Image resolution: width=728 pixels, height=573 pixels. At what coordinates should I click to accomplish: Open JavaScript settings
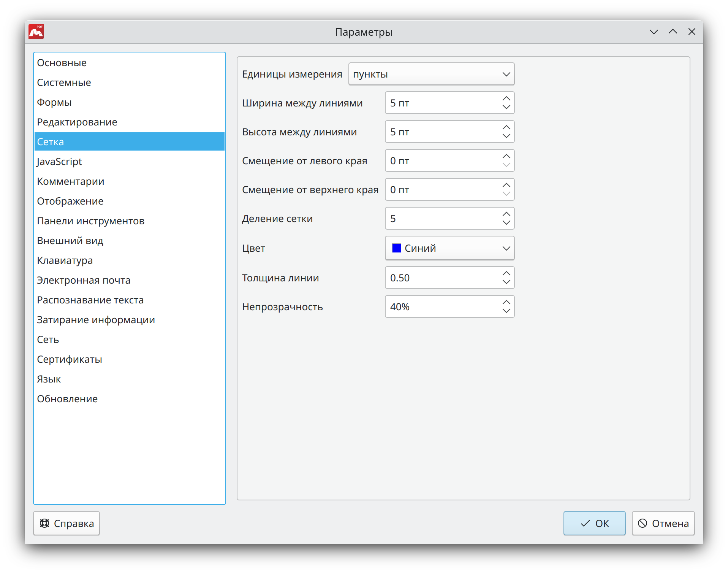point(129,162)
